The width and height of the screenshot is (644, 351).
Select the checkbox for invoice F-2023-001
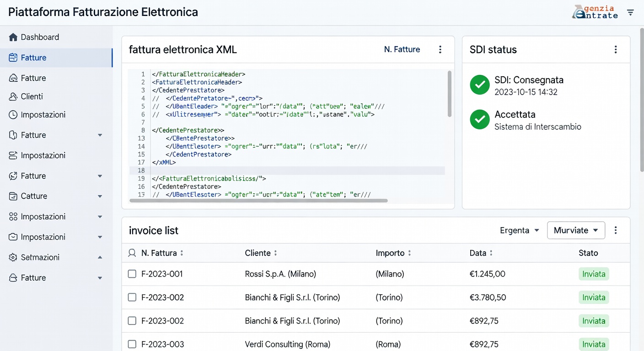pos(132,274)
